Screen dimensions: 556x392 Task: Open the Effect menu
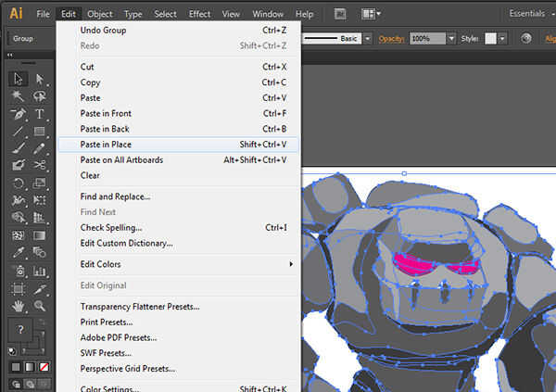pos(199,14)
